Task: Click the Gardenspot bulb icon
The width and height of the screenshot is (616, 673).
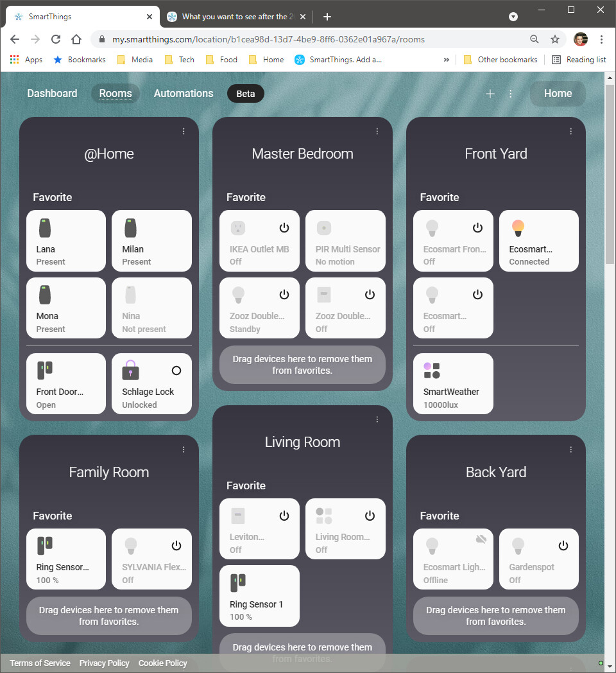Action: (518, 546)
